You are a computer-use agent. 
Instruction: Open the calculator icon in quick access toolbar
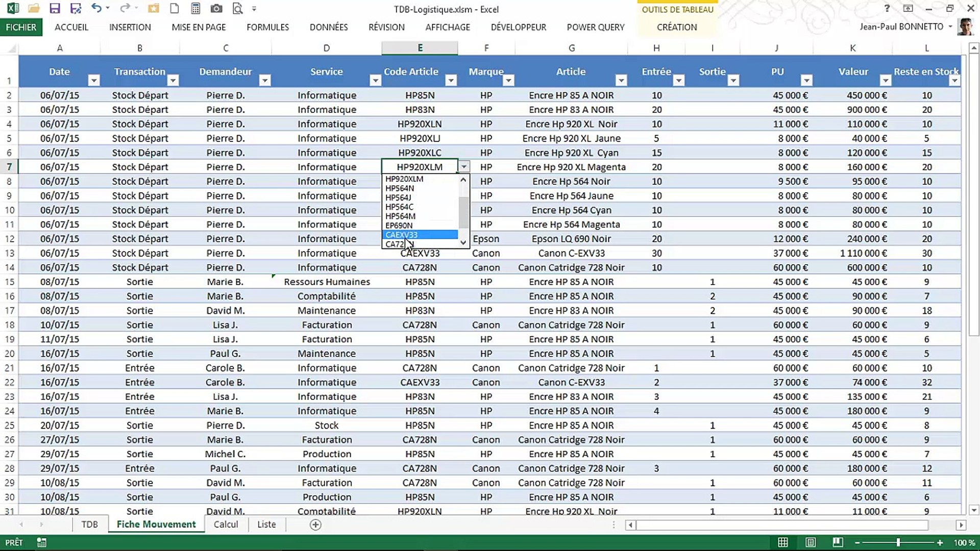195,9
